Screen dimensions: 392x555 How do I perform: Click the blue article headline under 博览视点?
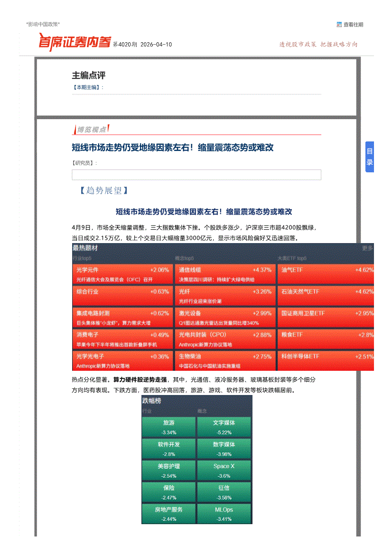pos(172,148)
